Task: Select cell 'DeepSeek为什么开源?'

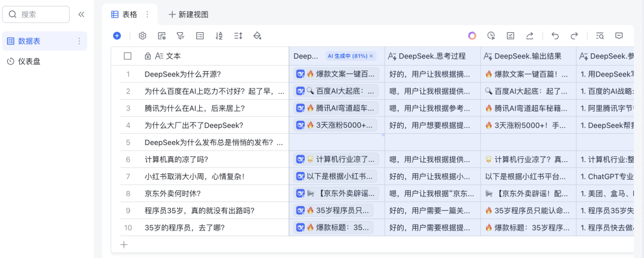Action: click(213, 74)
